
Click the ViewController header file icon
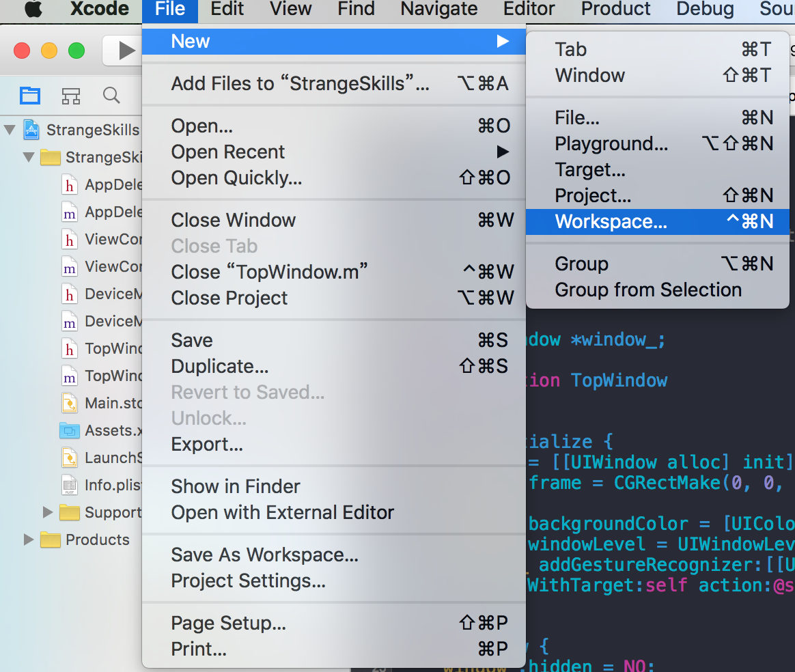click(70, 239)
